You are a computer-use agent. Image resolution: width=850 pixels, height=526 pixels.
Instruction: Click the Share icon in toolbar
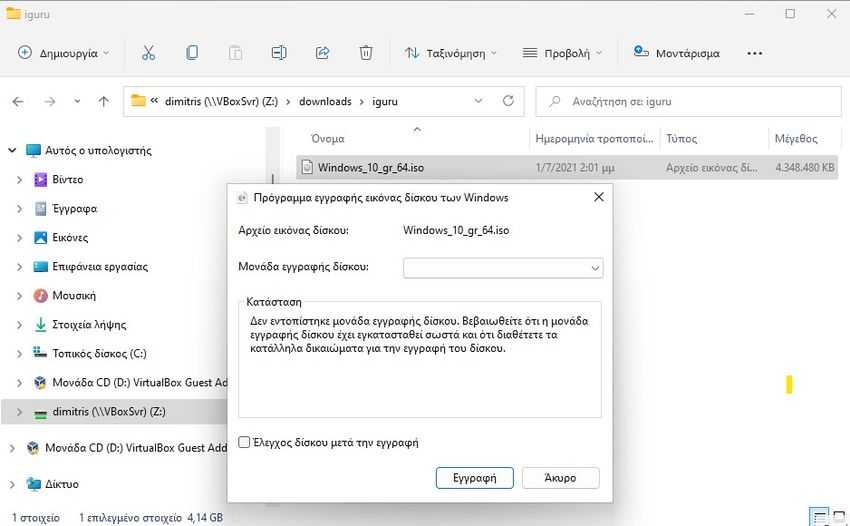click(x=323, y=53)
